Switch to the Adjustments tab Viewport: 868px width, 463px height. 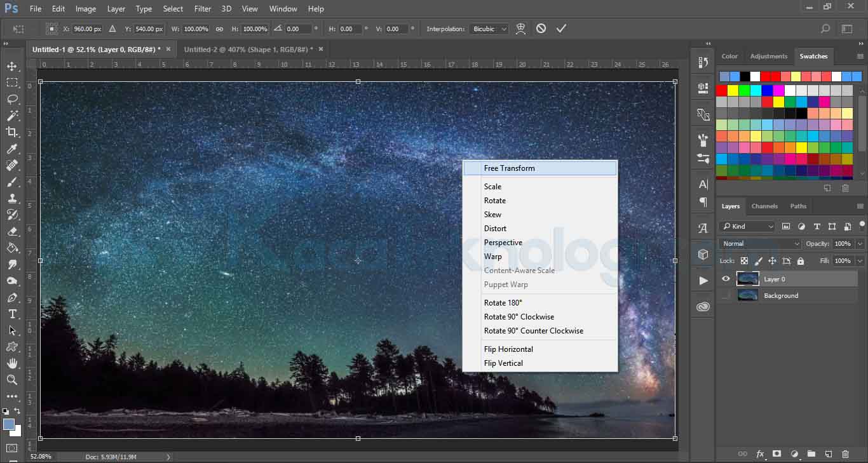pos(768,57)
